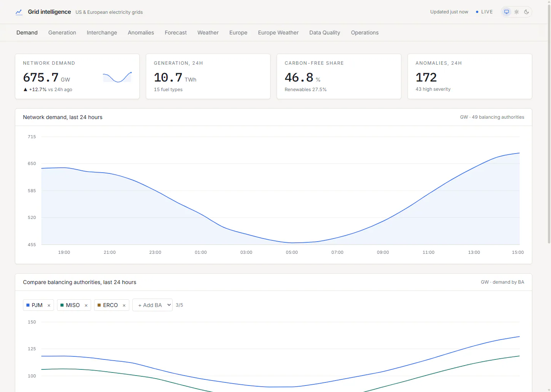The height and width of the screenshot is (392, 551).
Task: Select the system theme monitor icon
Action: pyautogui.click(x=507, y=12)
